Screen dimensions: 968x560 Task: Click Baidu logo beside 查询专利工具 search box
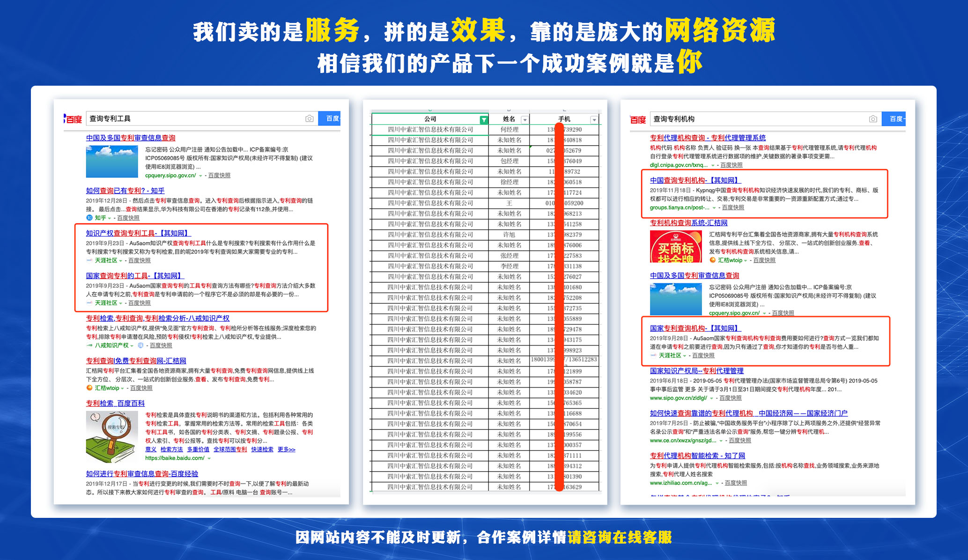[x=73, y=119]
